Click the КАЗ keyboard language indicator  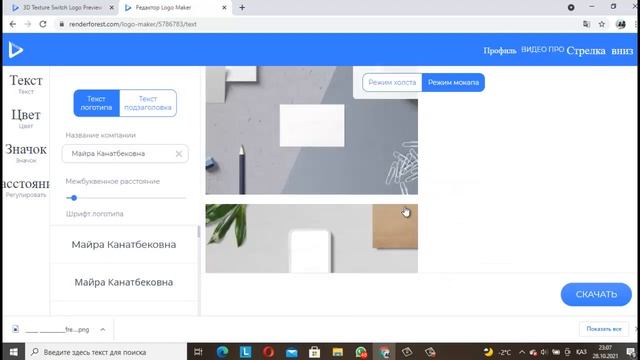point(581,352)
